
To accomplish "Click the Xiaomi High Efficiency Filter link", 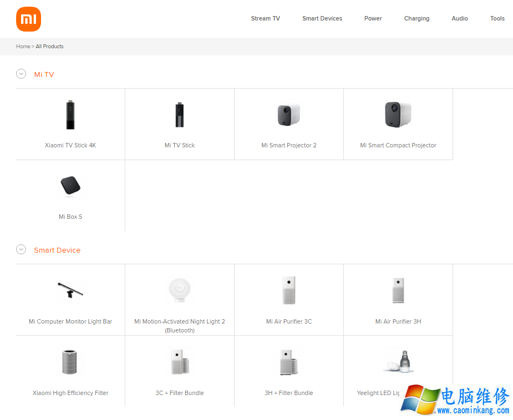I will 70,393.
